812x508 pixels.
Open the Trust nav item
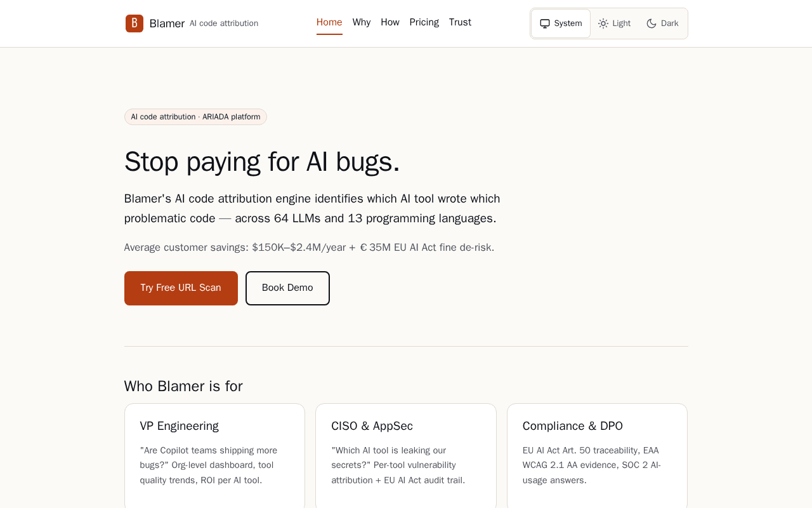point(460,22)
